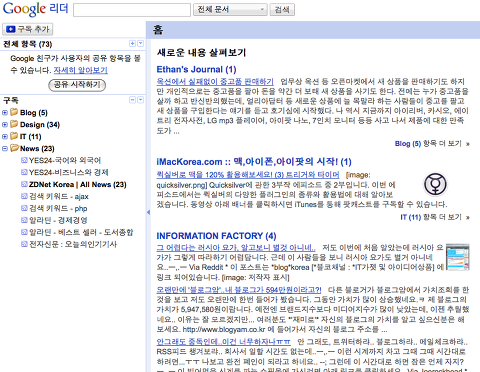Click the minimize icon beside 구독 header
Image resolution: width=480 pixels, height=372 pixels.
click(x=132, y=100)
